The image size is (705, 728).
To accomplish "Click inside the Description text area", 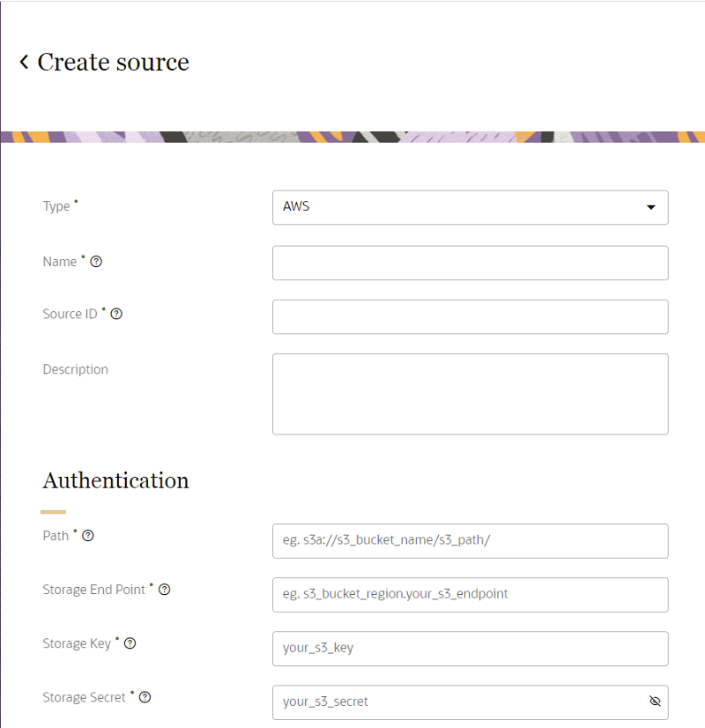I will click(470, 394).
